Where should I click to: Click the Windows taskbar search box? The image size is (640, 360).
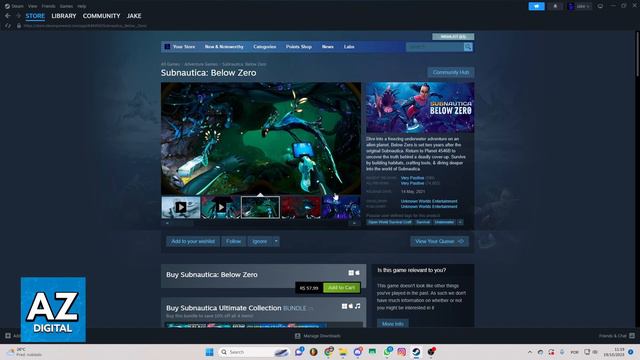tap(254, 352)
